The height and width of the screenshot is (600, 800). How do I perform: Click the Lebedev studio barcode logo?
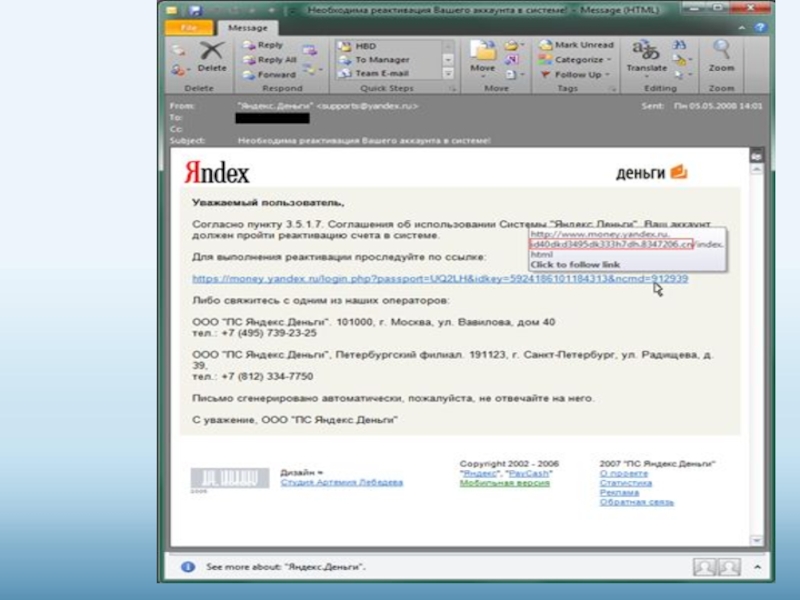(230, 479)
